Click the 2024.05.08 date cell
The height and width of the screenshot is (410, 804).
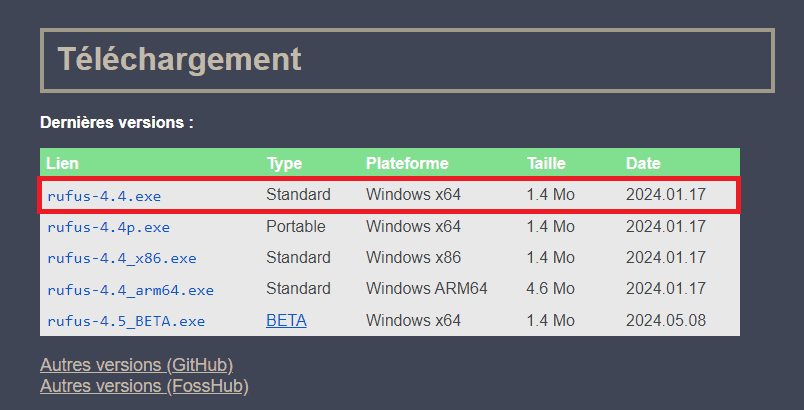(666, 320)
